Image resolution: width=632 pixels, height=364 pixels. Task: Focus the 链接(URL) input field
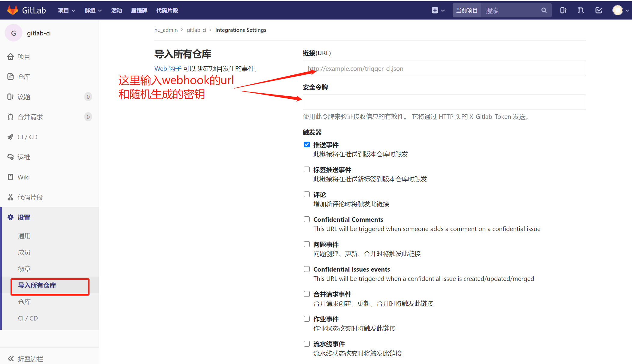pos(444,68)
